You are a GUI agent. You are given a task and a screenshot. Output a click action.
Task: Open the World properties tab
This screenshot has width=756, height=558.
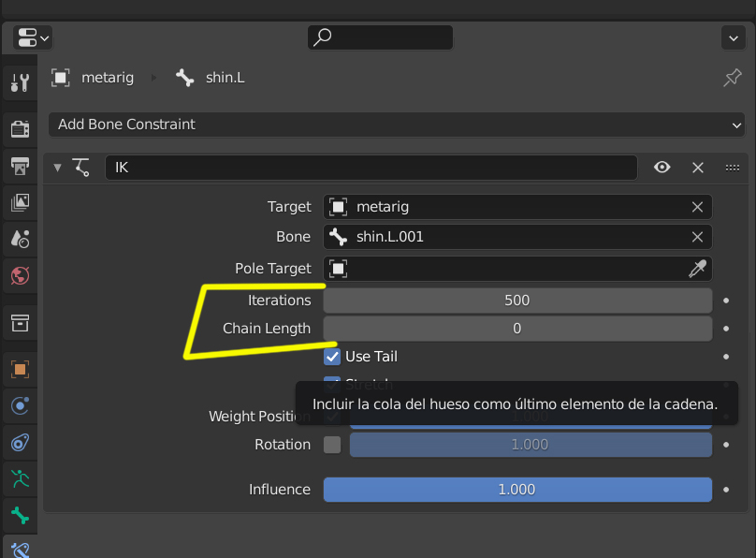coord(20,275)
